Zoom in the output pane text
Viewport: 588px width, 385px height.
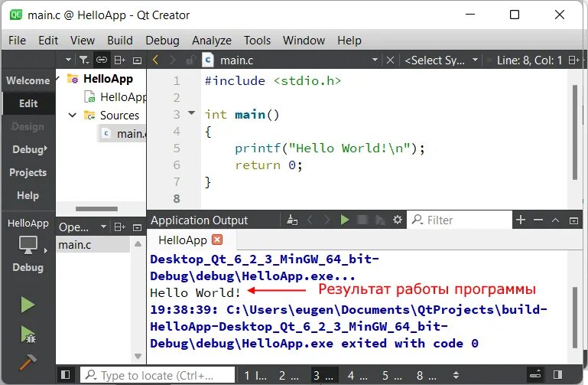coord(521,220)
